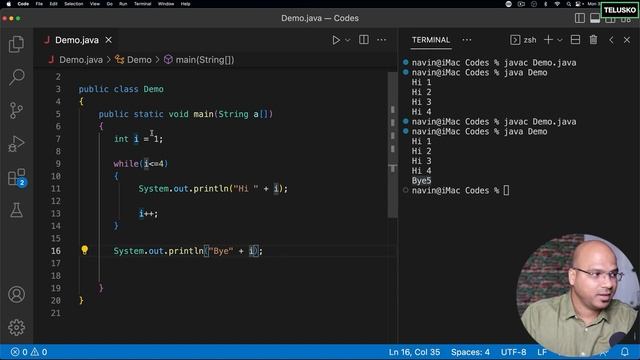Click the editor vertical scrollbar
Image resolution: width=640 pixels, height=360 pixels.
392,145
